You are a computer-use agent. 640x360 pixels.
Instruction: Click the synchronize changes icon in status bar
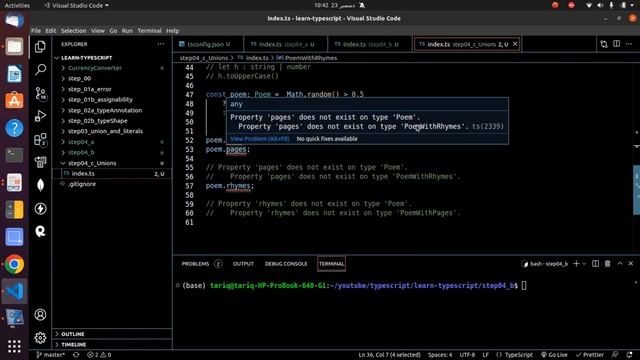[x=76, y=355]
